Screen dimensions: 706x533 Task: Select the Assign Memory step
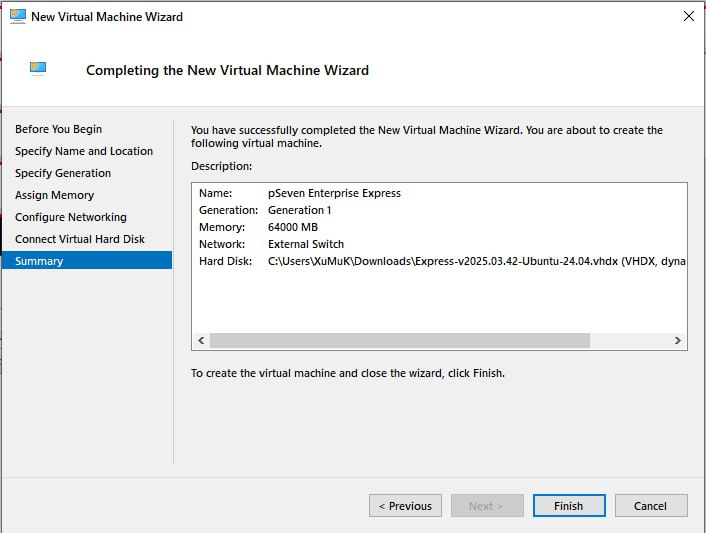point(54,195)
